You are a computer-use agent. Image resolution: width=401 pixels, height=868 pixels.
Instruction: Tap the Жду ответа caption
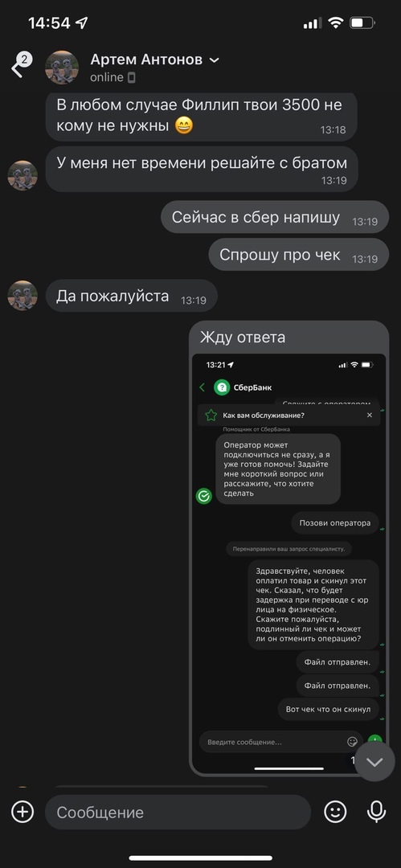pos(243,337)
